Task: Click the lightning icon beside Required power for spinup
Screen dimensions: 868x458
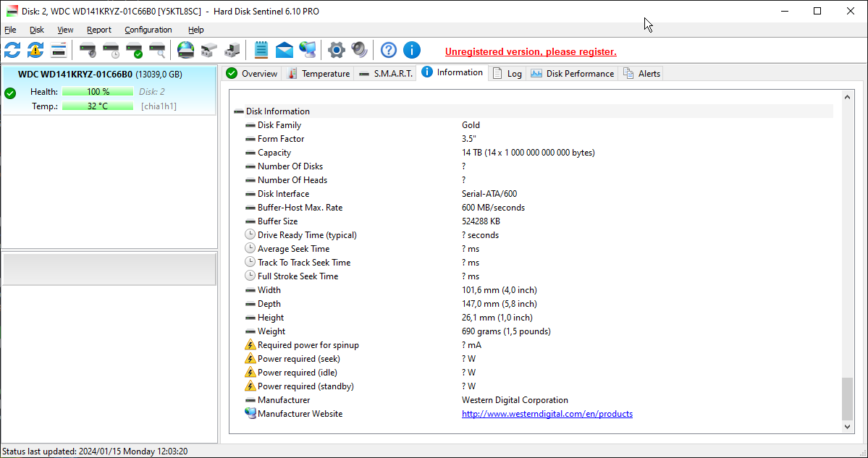Action: tap(250, 344)
